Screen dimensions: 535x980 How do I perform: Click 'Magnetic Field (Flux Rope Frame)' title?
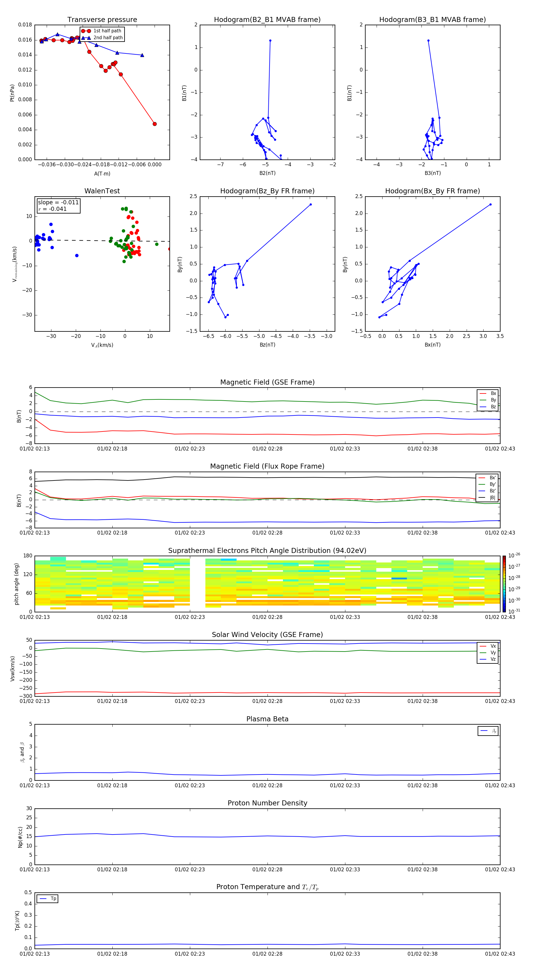point(267,467)
